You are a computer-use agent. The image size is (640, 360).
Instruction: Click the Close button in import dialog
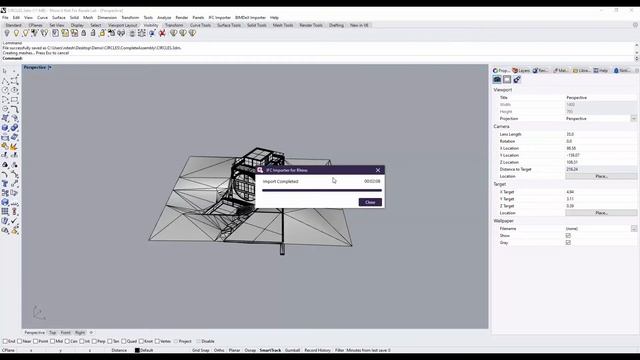370,202
